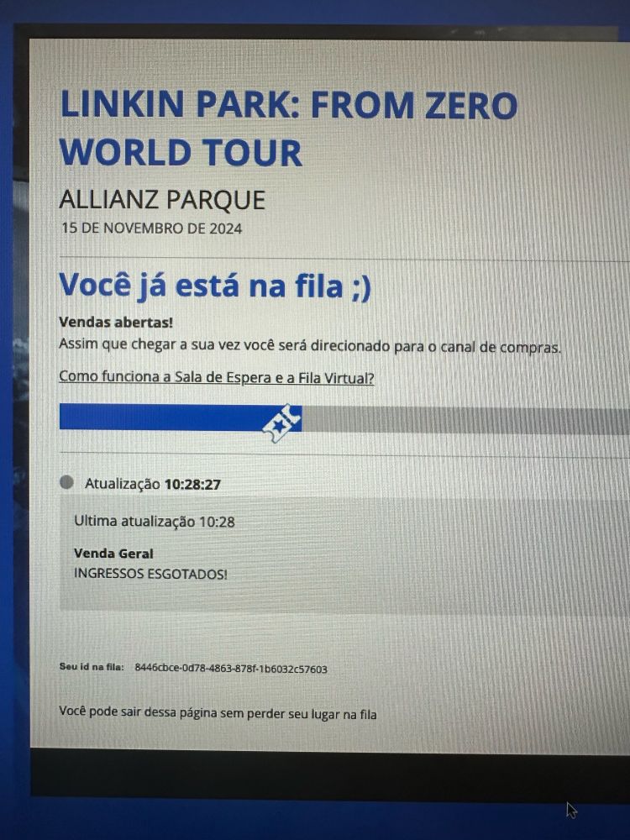Click the Você já está na fila heading
The image size is (630, 840).
click(215, 285)
